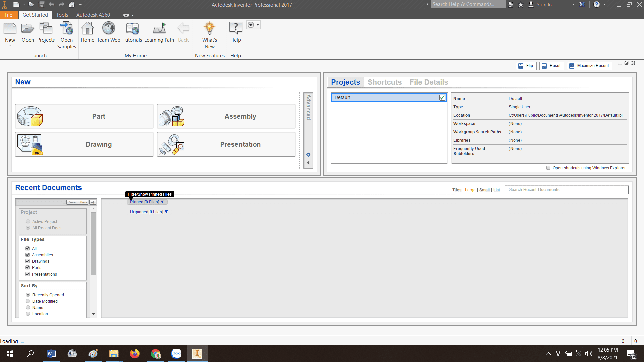Screen dimensions: 644x362
Task: Open Microsoft Word from taskbar
Action: [51, 354]
